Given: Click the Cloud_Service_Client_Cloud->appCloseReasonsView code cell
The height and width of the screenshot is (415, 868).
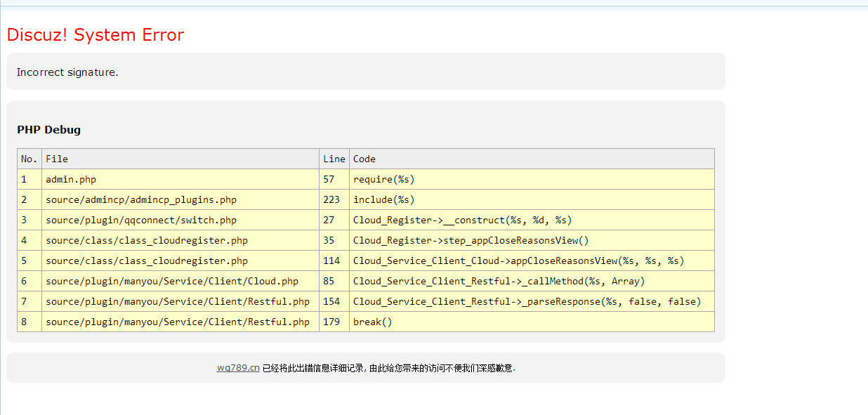Looking at the screenshot, I should (532, 261).
